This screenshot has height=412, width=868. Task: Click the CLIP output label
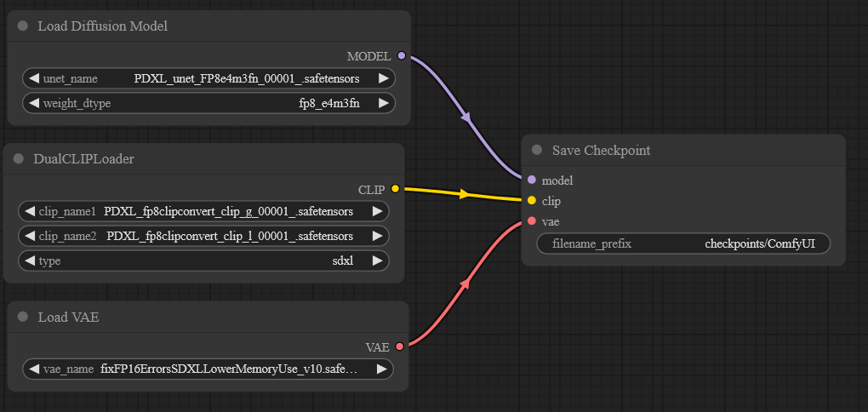371,189
